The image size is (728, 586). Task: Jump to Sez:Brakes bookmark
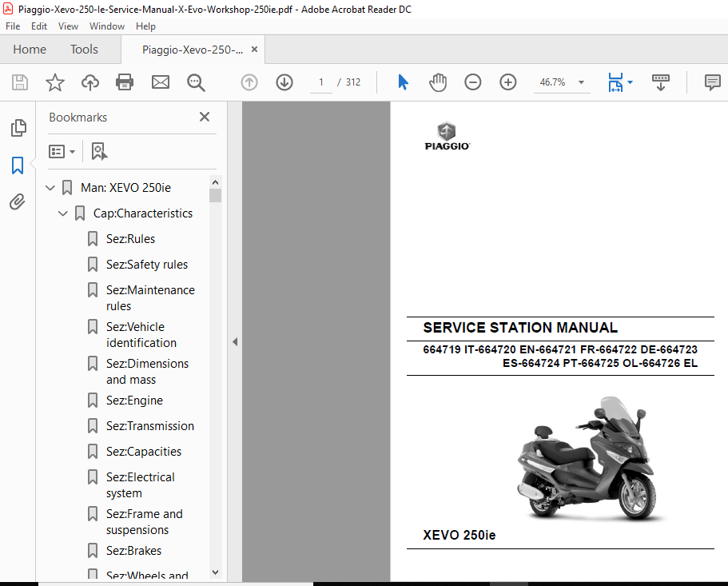click(133, 551)
